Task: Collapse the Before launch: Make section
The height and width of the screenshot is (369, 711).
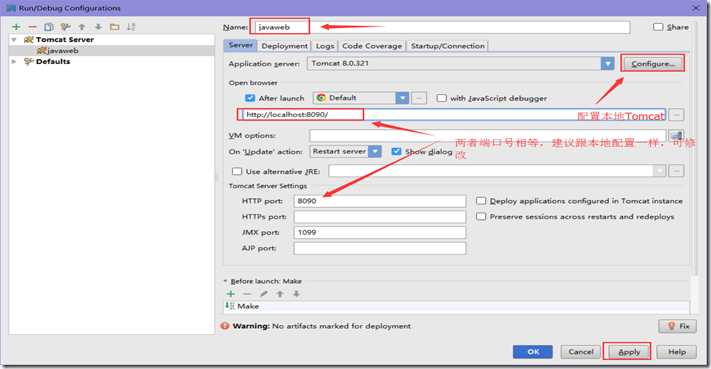Action: click(x=225, y=281)
